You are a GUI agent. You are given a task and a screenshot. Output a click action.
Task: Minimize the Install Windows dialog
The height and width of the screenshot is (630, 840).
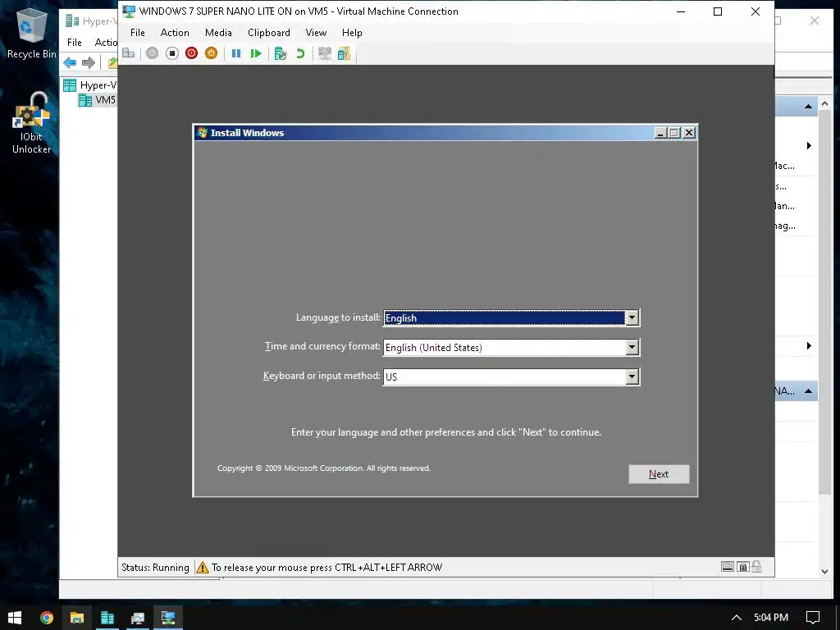[660, 133]
